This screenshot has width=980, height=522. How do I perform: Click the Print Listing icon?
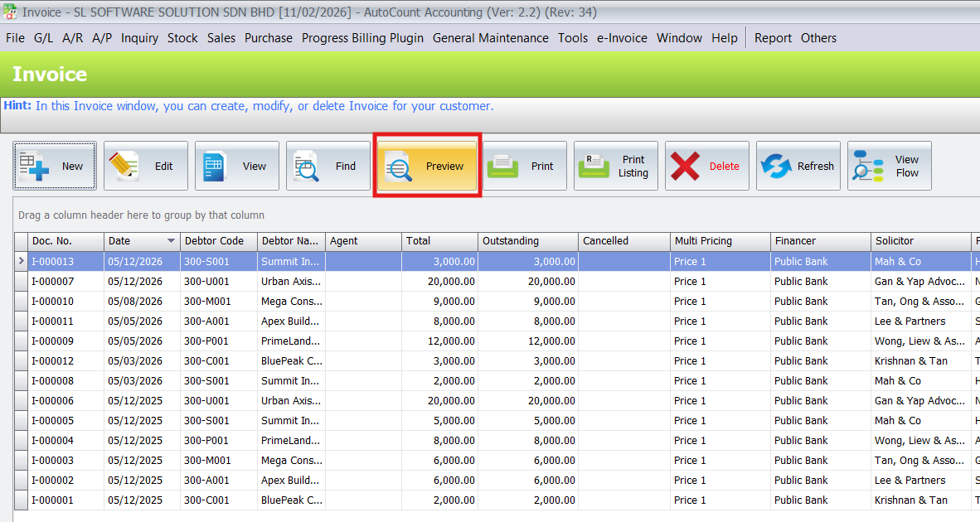click(594, 166)
